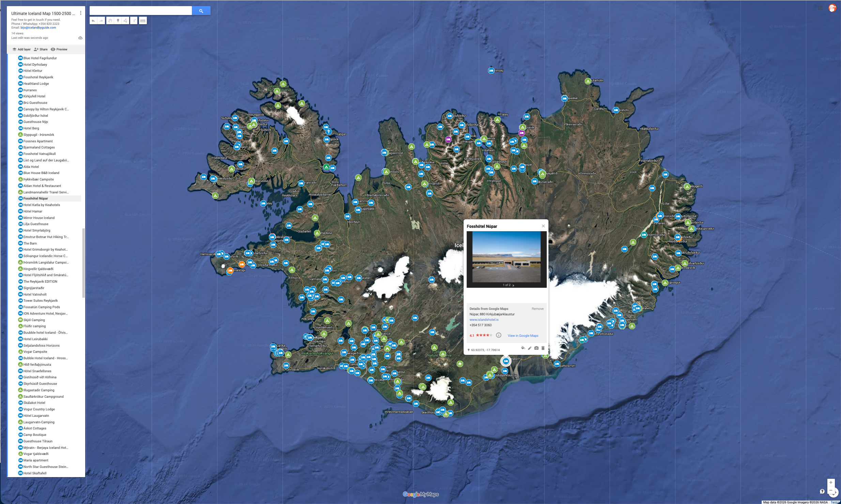Click the undo arrow in the toolbar
The height and width of the screenshot is (504, 841).
93,21
